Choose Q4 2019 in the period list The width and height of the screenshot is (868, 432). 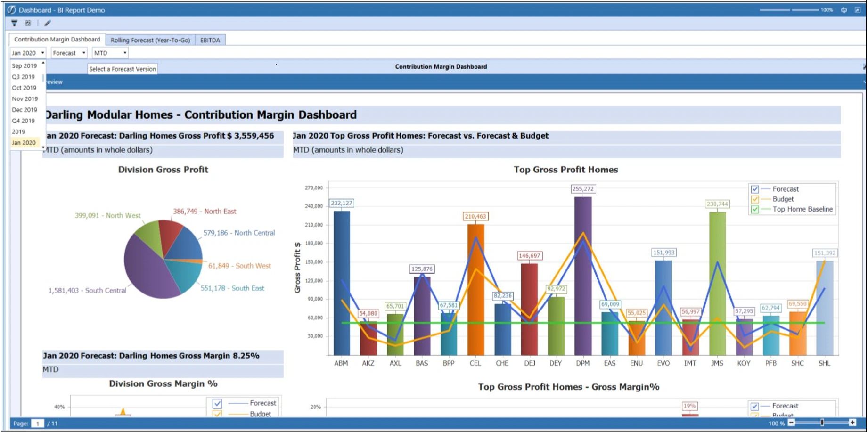(24, 121)
